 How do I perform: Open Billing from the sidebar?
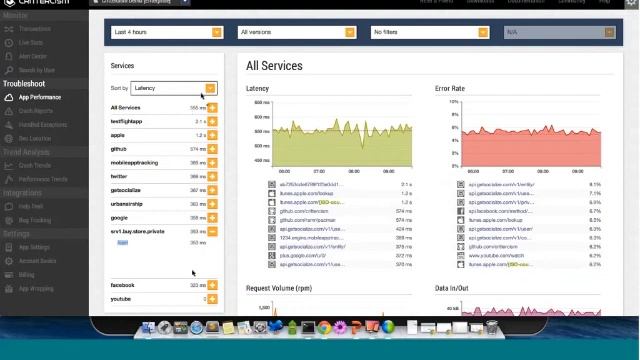coord(26,275)
